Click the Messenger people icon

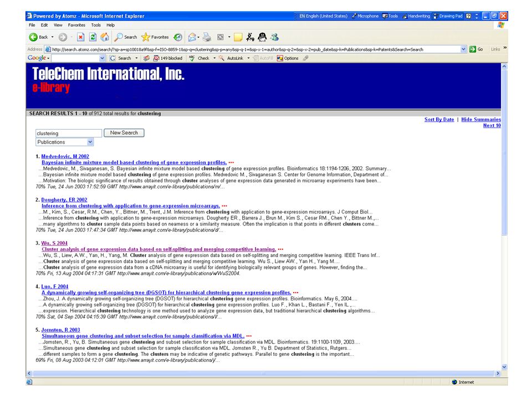[x=274, y=37]
